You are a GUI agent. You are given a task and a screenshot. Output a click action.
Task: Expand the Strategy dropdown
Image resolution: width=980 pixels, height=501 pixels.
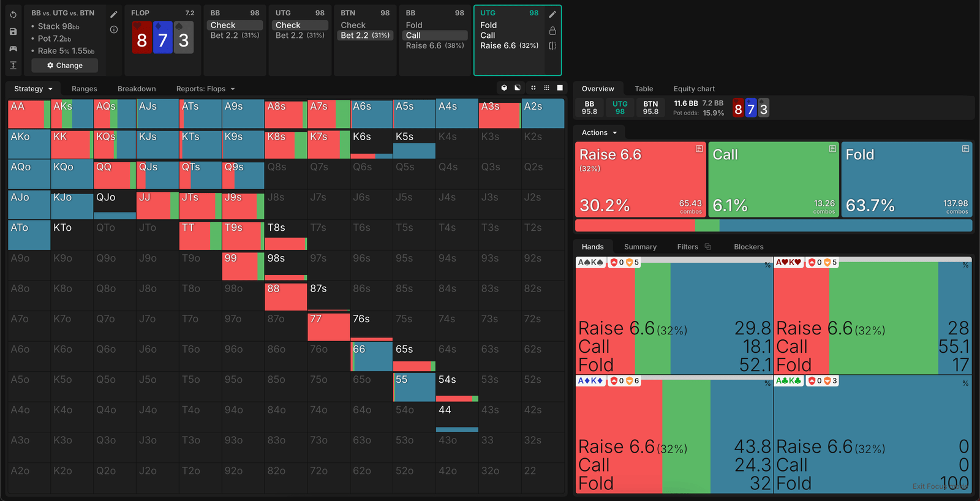(33, 89)
